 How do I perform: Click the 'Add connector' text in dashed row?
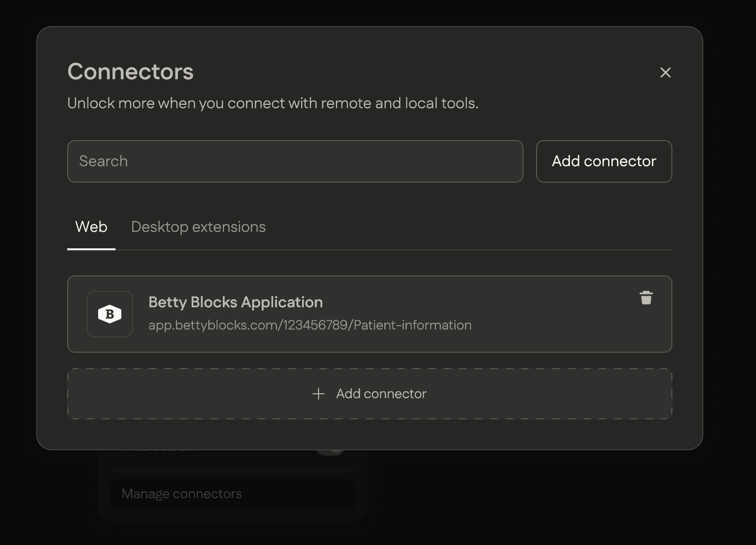[381, 394]
